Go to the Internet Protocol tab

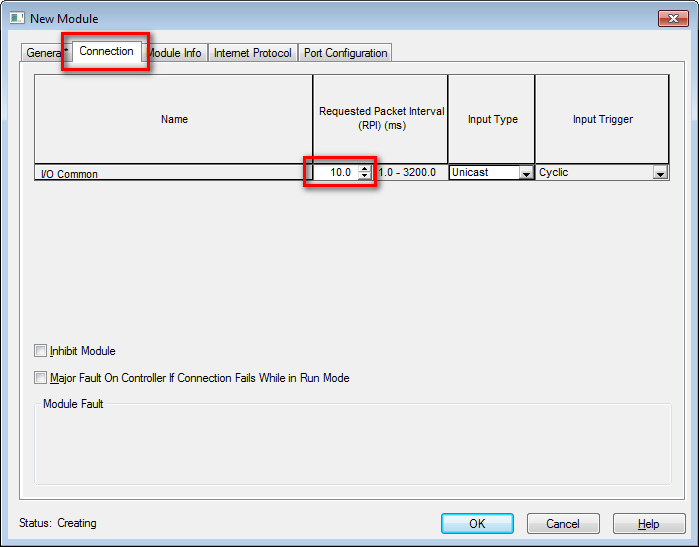(x=252, y=53)
